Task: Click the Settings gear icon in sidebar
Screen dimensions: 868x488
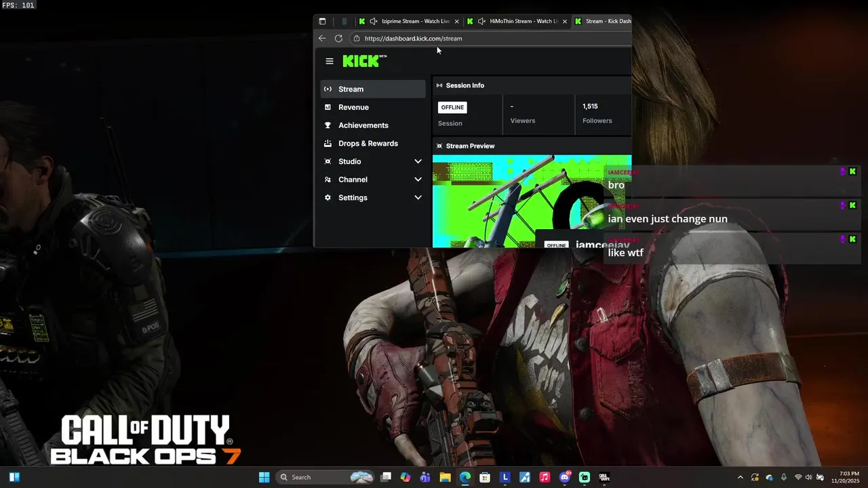Action: tap(328, 198)
